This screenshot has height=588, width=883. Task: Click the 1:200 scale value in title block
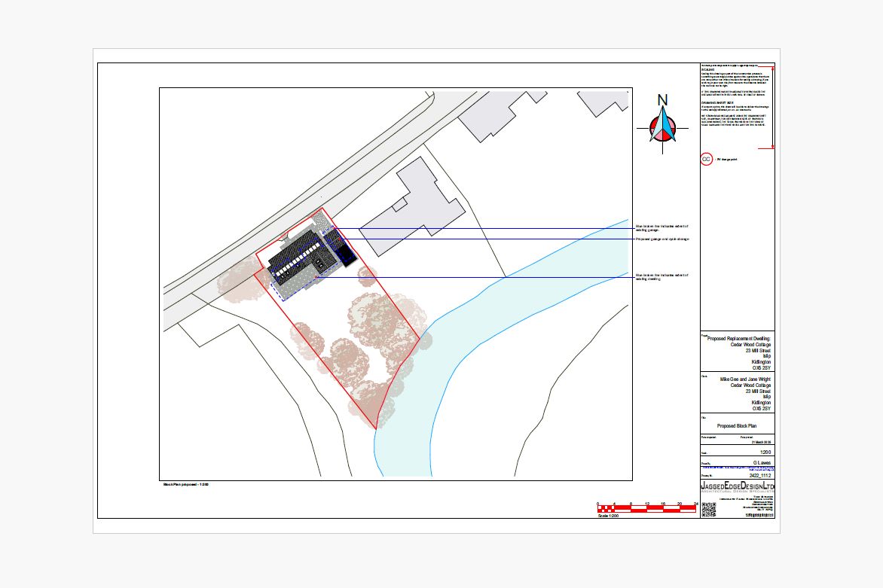pyautogui.click(x=765, y=452)
